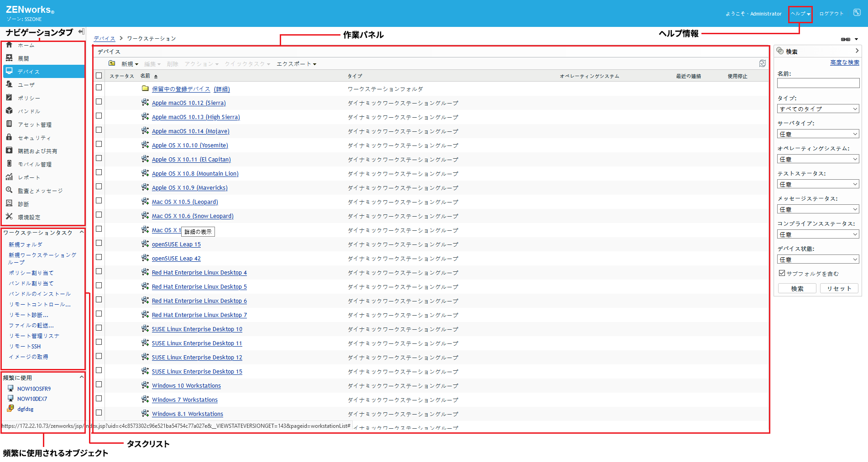Screen dimensions: 868x462
Task: Select the ホーム icon in navigation
Action: 9,45
